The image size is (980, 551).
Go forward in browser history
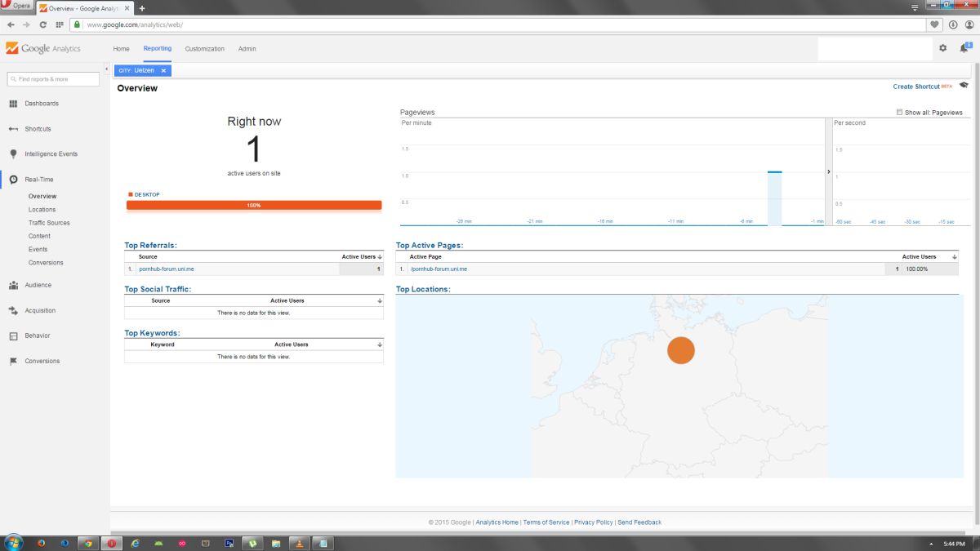point(26,24)
